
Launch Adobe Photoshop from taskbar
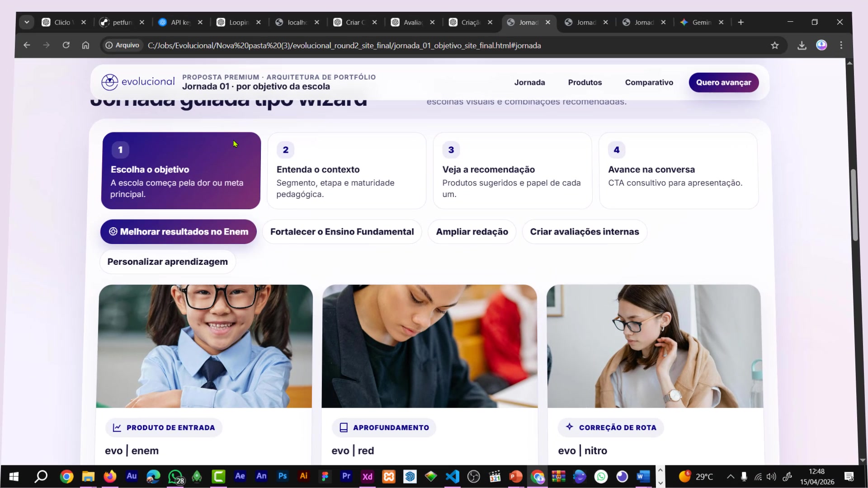coord(283,476)
